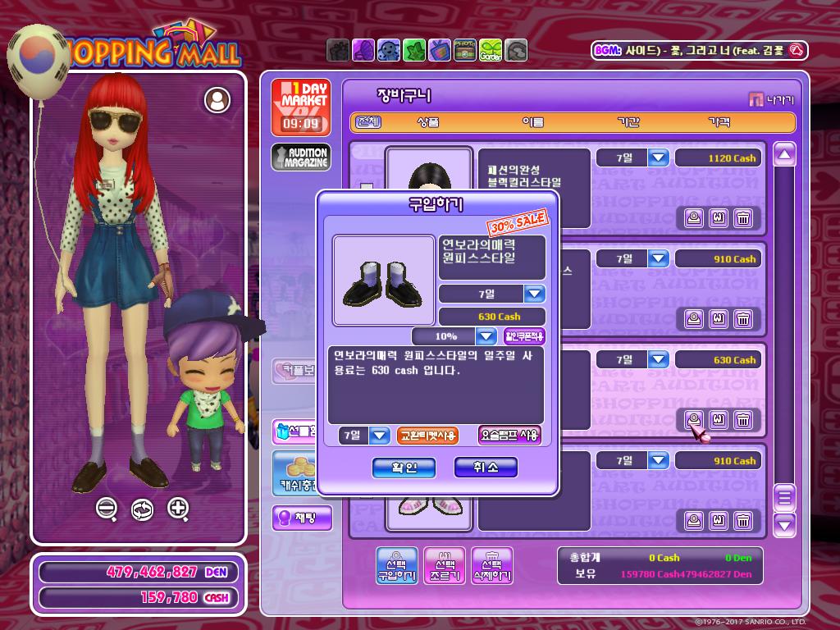Buy the 1120 Cash item via its purchase icon
Viewport: 840px width, 630px height.
[x=694, y=218]
